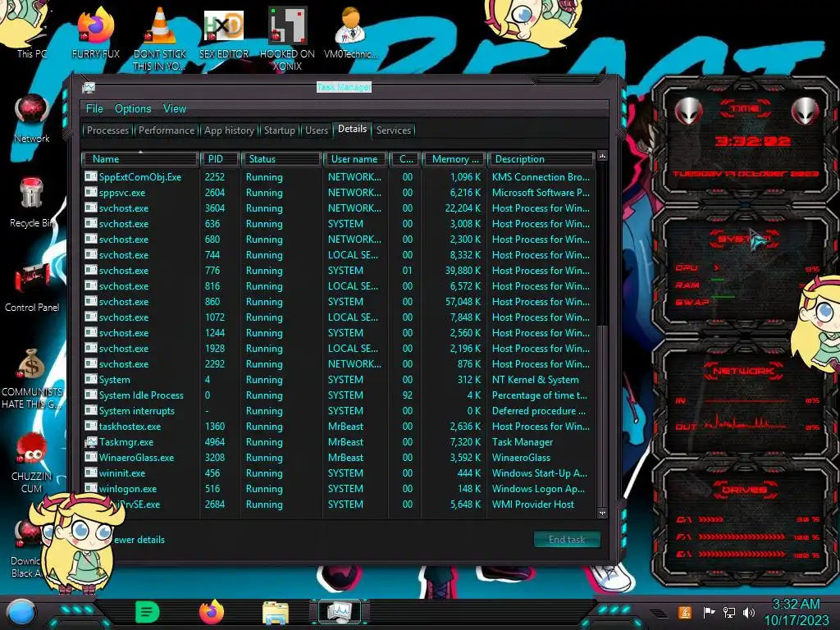Select the WinaeroGlass.exe row
Viewport: 840px width, 630px height.
tap(339, 458)
